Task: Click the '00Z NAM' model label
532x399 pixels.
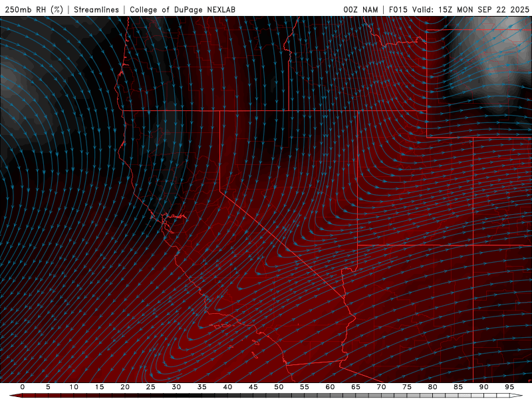Action: coord(360,9)
